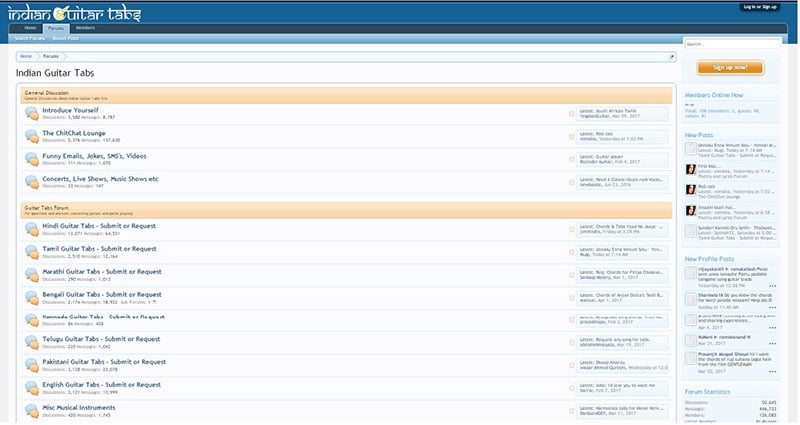The image size is (800, 425).
Task: Click the Tamil Guitar Tabs forum bubble icon
Action: [32, 252]
